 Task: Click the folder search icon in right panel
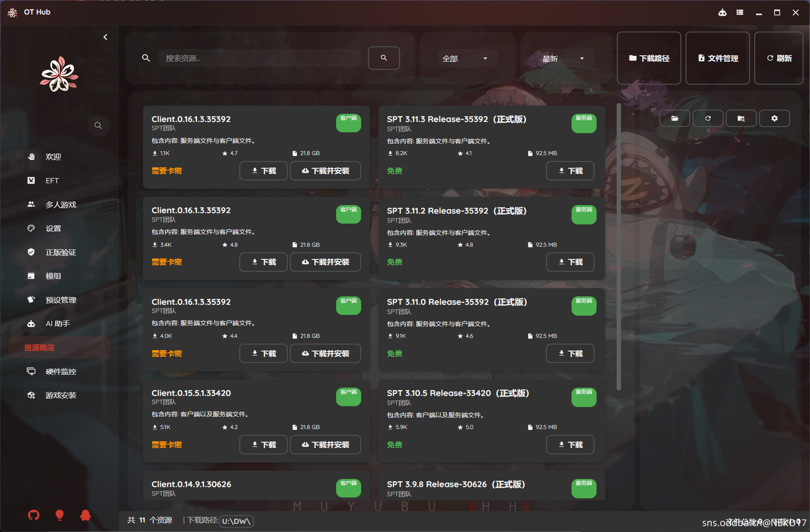[x=741, y=118]
